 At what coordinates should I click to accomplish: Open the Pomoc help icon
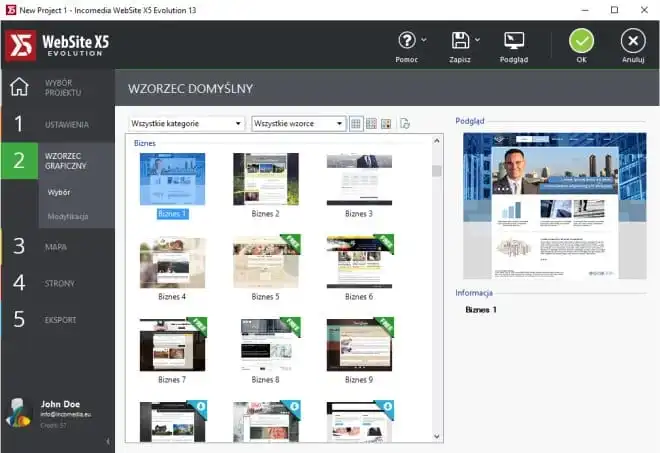pos(406,41)
